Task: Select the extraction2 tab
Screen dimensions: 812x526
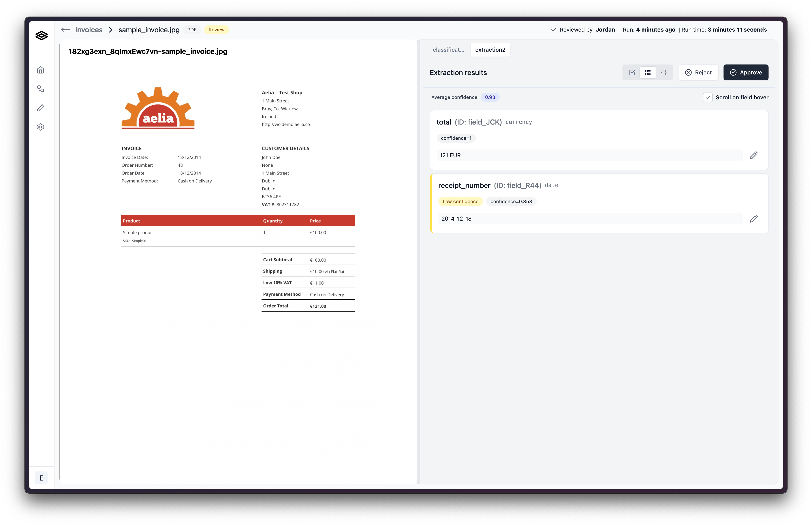Action: (490, 50)
